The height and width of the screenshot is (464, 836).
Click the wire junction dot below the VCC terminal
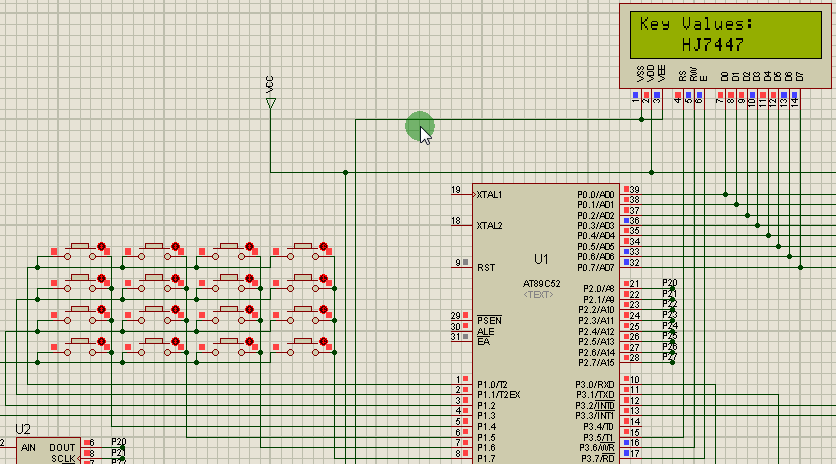pos(345,172)
